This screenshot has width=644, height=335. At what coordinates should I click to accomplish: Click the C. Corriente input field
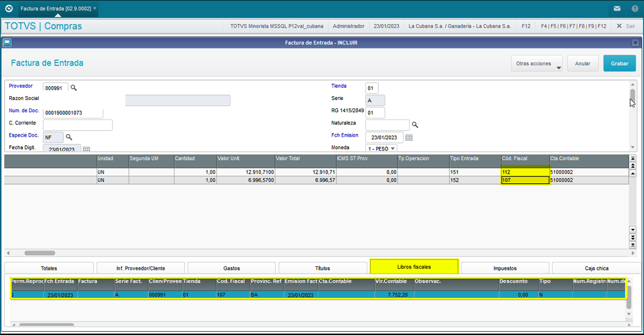[78, 125]
